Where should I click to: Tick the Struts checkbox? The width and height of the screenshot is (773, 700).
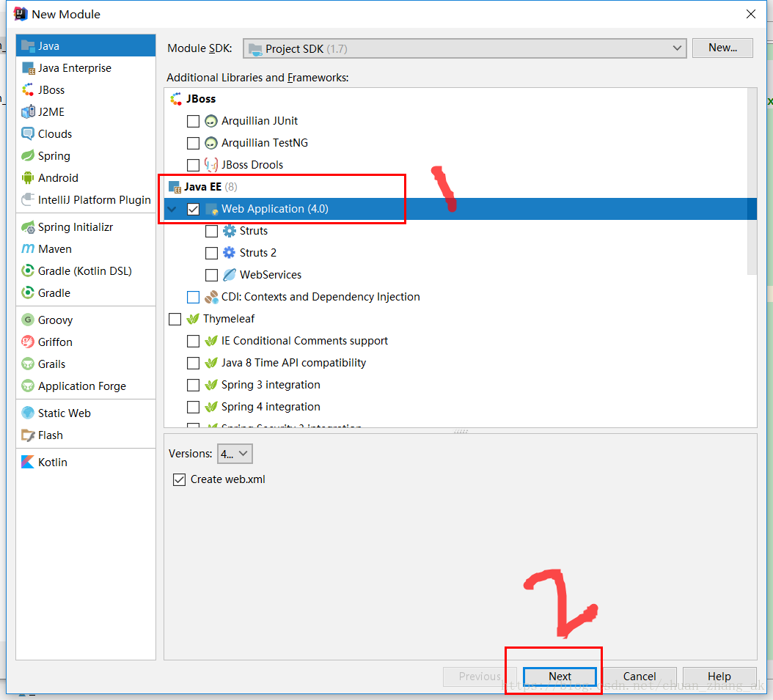click(x=211, y=231)
